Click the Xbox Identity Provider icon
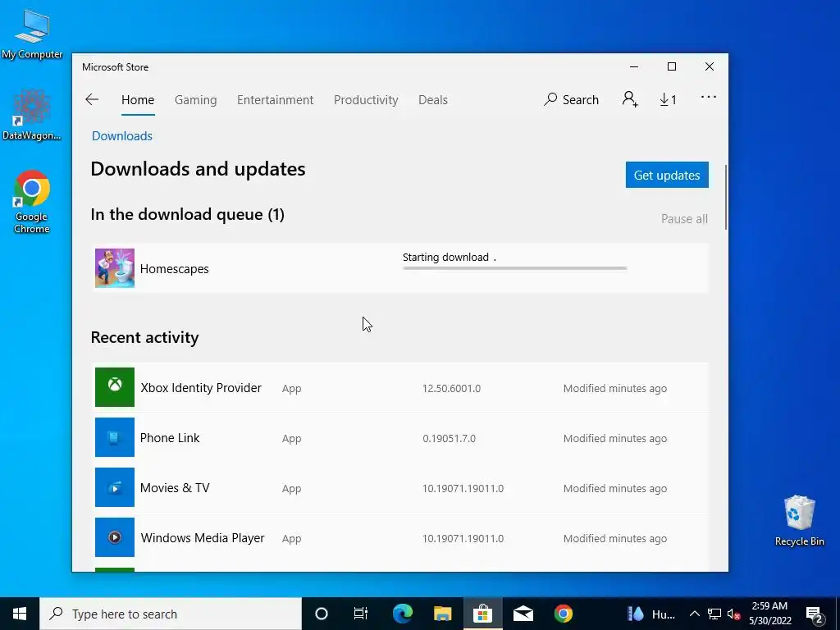This screenshot has height=630, width=840. pyautogui.click(x=115, y=387)
